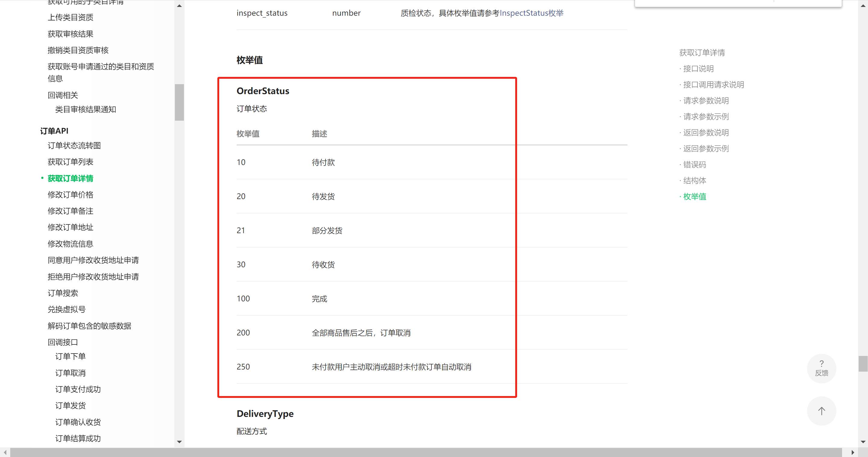Click sidebar scrollbar down arrow
This screenshot has height=457, width=868.
[179, 442]
